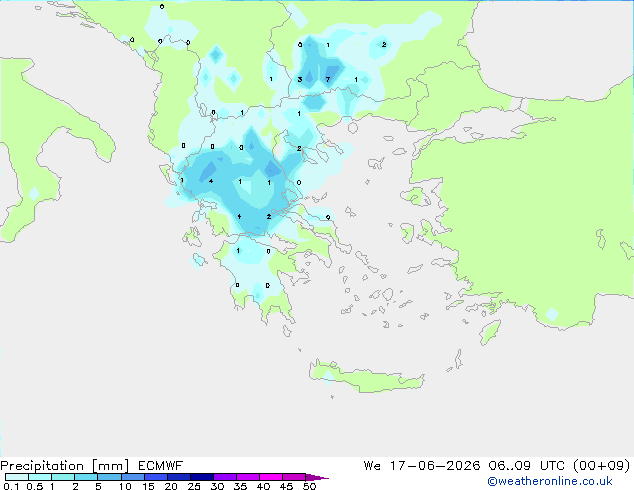
Task: Click the "17-06-2026" forecast date text
Action: point(435,466)
